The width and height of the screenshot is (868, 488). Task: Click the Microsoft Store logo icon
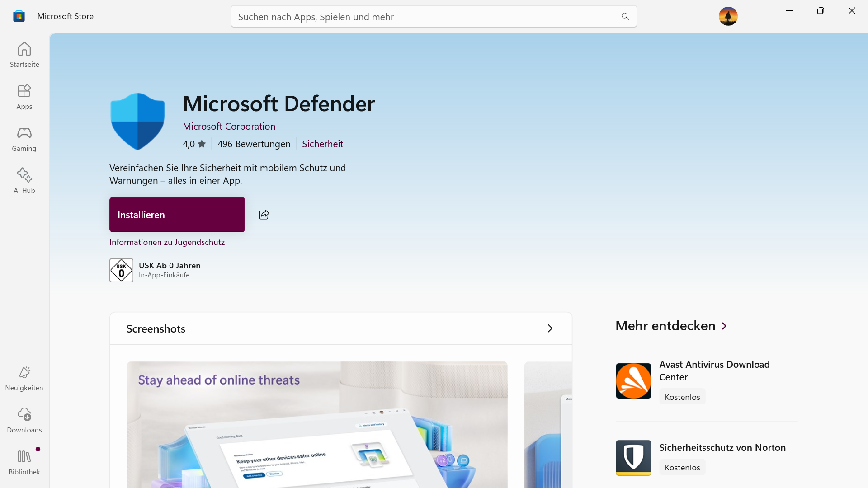tap(19, 16)
